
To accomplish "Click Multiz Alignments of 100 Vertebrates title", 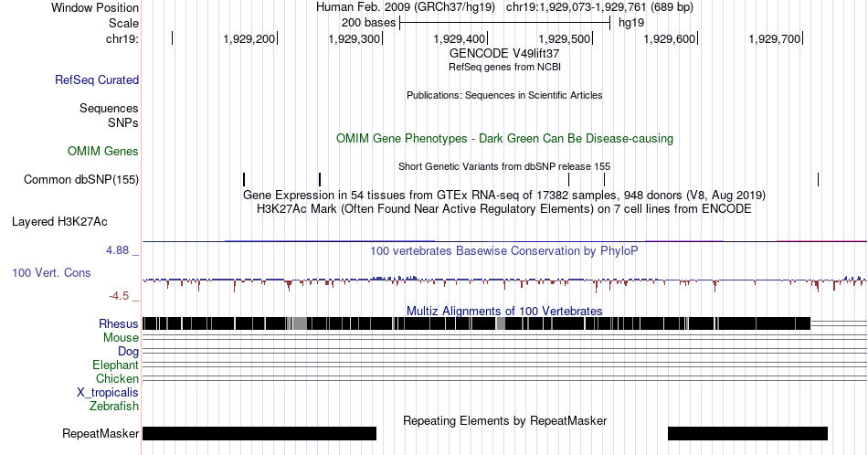I will (504, 311).
